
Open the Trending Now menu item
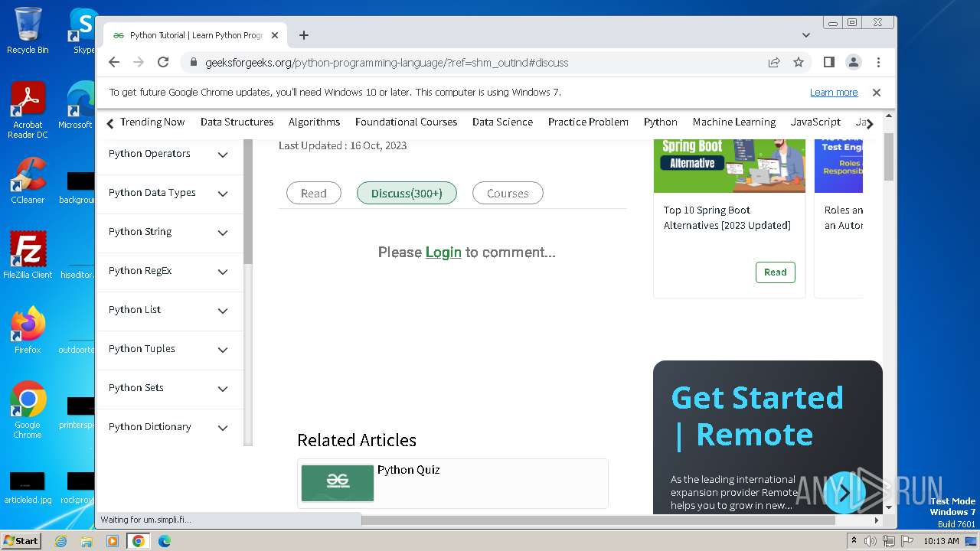pyautogui.click(x=152, y=122)
